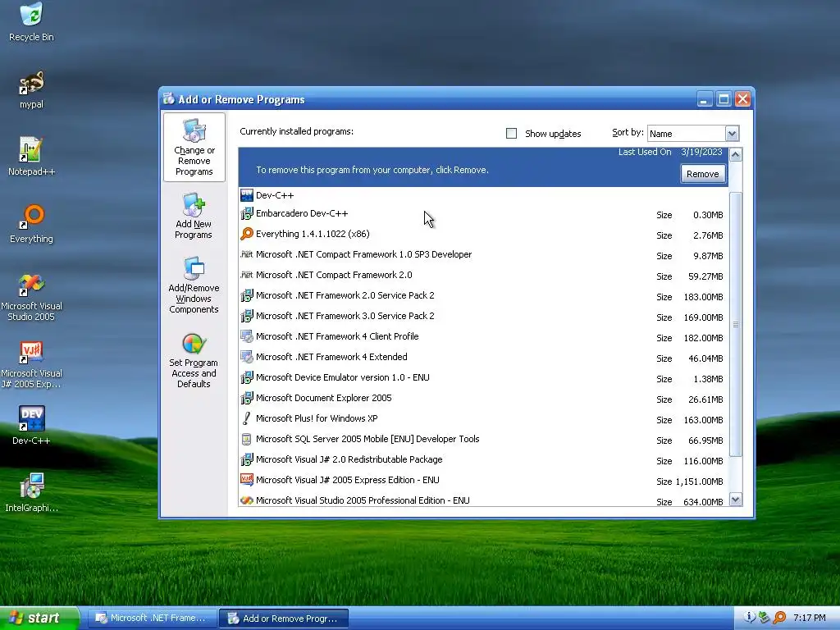Click .NET Compact Framework 1.0 SP3 icon
Image resolution: width=840 pixels, height=630 pixels.
246,254
